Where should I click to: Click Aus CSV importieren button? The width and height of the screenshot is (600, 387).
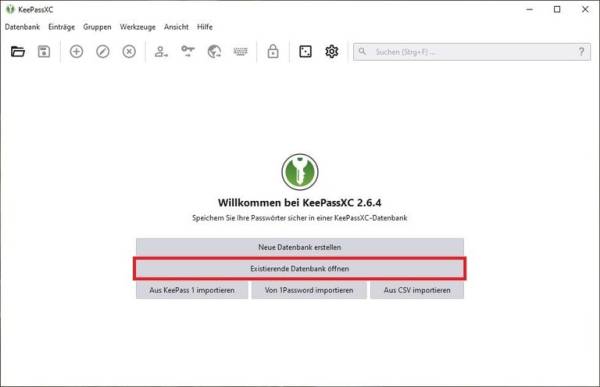point(417,290)
